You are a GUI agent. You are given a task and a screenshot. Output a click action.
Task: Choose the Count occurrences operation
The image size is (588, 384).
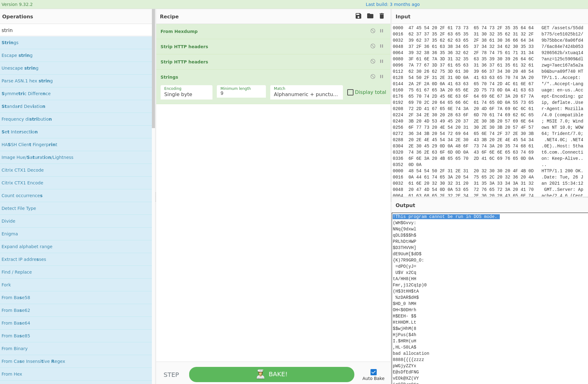[76, 196]
